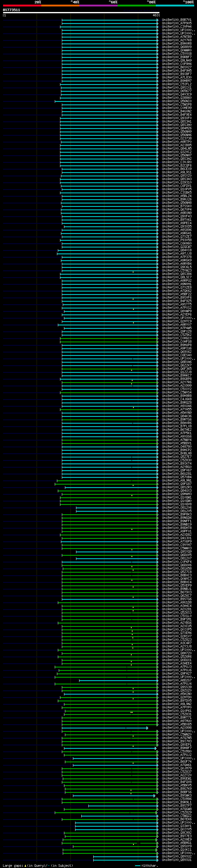
Task: Select the UniRef100_A7NTB9 label
Action: coord(176,37)
